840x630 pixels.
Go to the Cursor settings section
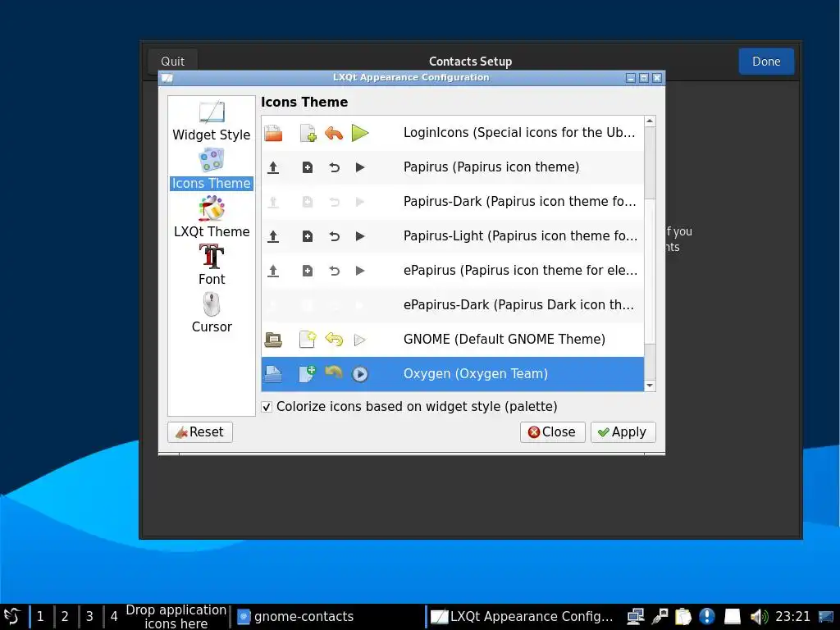click(212, 313)
